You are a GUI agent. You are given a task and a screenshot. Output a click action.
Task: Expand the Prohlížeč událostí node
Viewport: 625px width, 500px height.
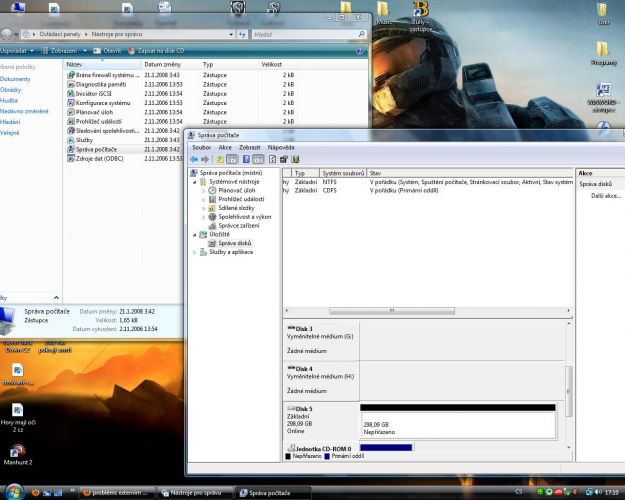point(204,199)
